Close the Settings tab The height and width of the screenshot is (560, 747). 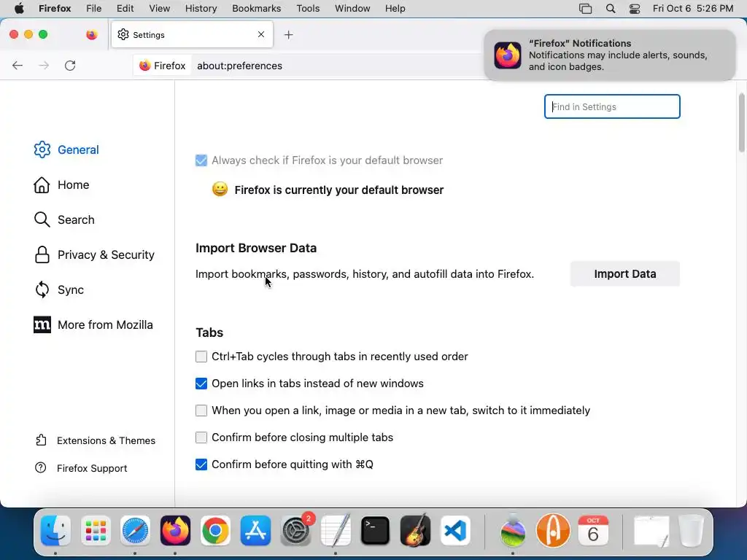(x=261, y=34)
